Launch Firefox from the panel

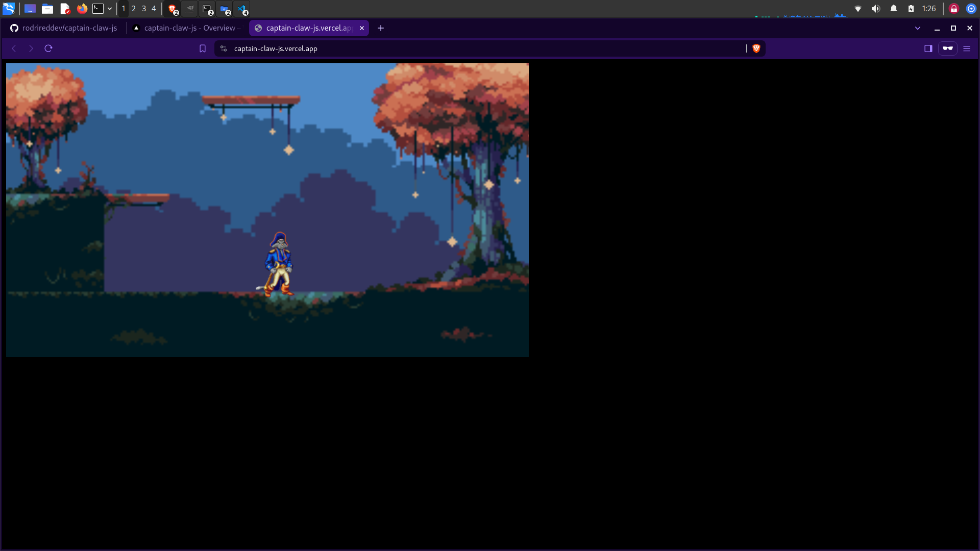point(82,9)
